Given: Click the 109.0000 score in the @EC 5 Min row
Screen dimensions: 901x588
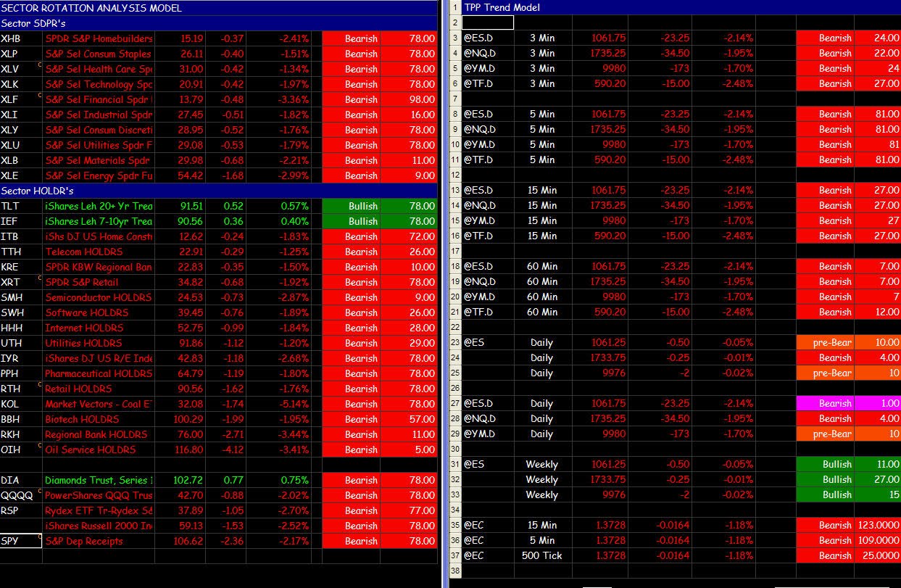Looking at the screenshot, I should point(878,540).
